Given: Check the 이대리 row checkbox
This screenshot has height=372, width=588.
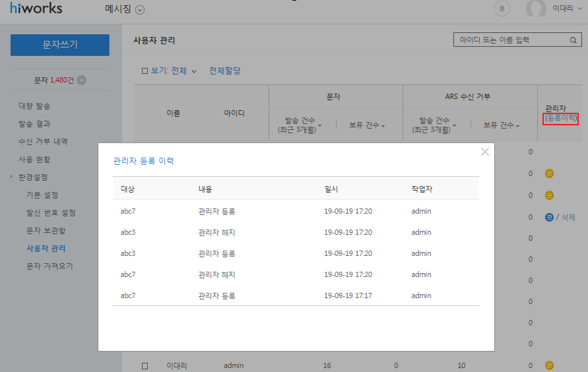Looking at the screenshot, I should coord(145,365).
